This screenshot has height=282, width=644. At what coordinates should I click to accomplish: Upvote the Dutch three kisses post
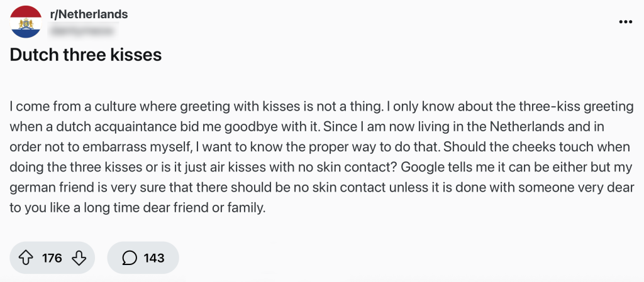tap(26, 258)
